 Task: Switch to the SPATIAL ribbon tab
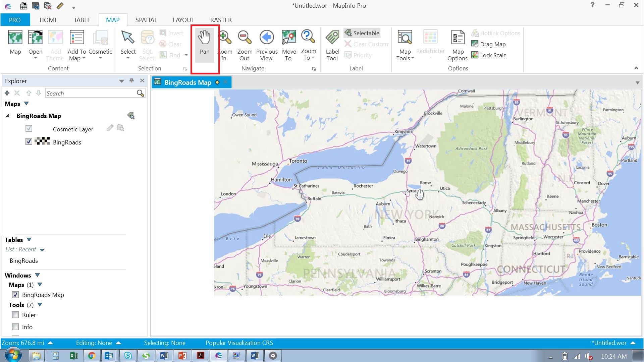click(146, 20)
